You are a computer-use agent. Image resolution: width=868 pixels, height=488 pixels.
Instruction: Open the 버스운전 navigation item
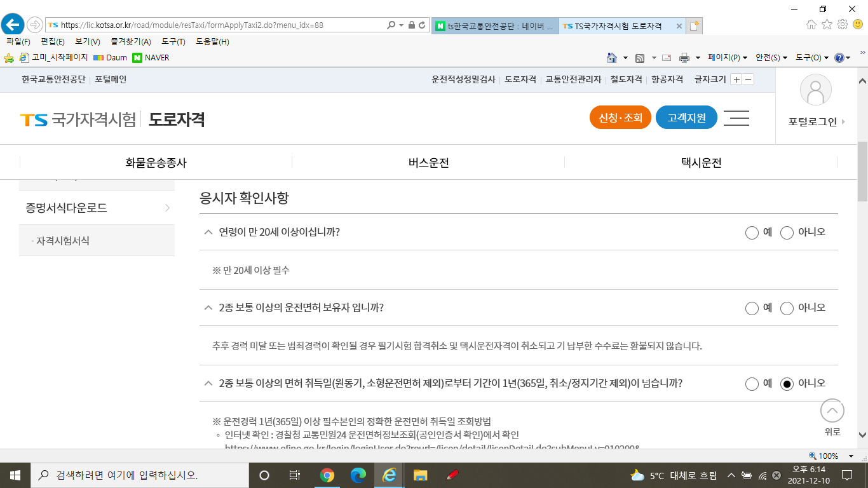pyautogui.click(x=429, y=163)
